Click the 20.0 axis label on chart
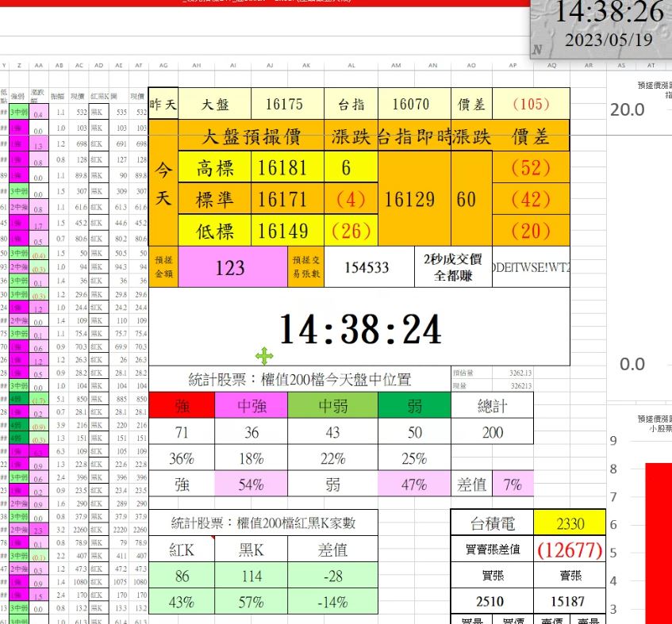The image size is (672, 624). tap(627, 109)
